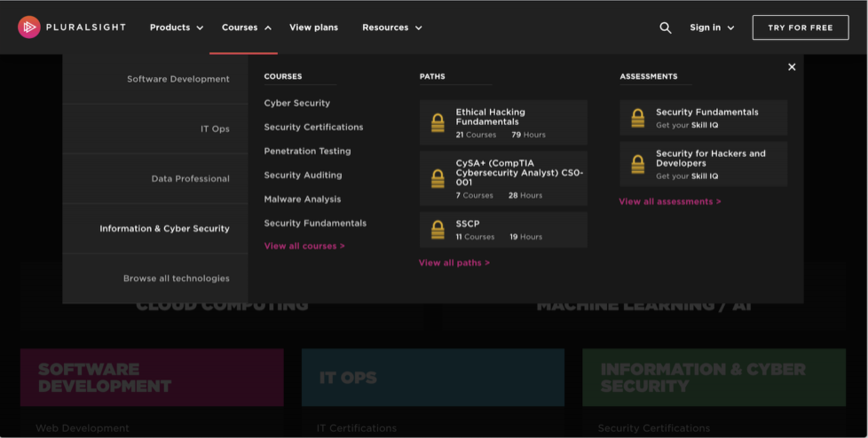Click the dimmed IT Certifications link
The height and width of the screenshot is (438, 868).
tap(357, 428)
